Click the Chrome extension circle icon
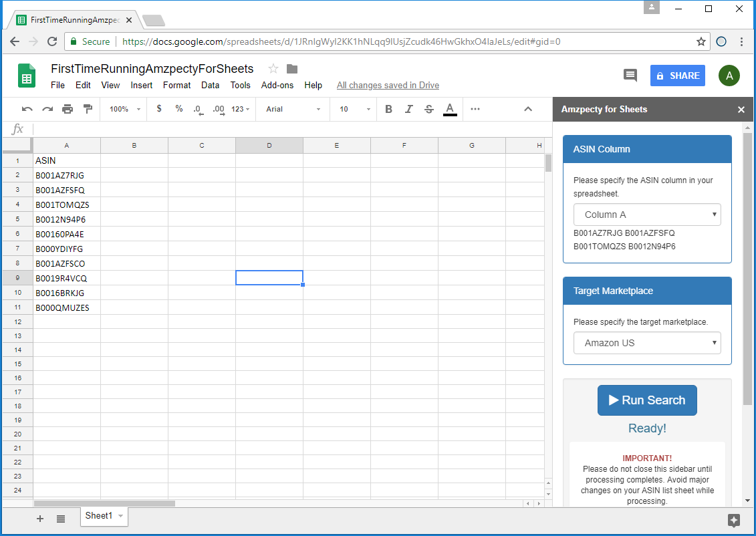The image size is (756, 536). coord(721,41)
